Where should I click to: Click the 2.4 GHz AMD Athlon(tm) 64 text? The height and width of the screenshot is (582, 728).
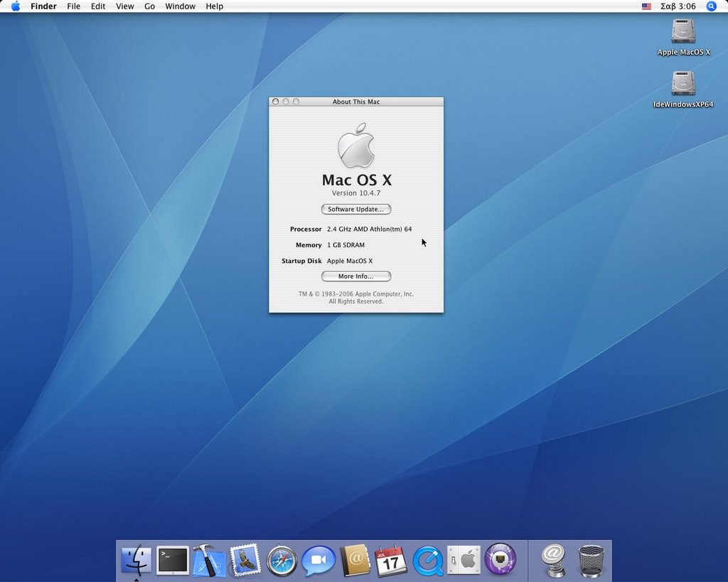click(369, 229)
